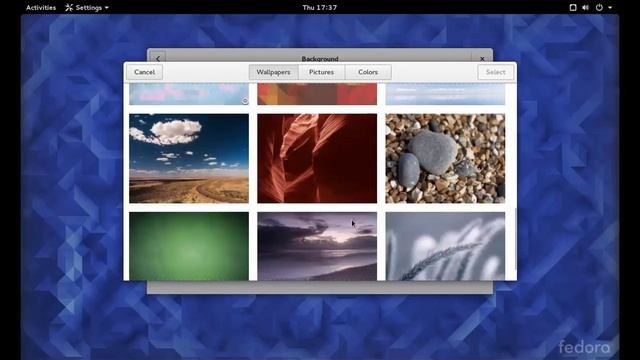Image resolution: width=640 pixels, height=360 pixels.
Task: Open the Settings application menu
Action: click(x=87, y=7)
